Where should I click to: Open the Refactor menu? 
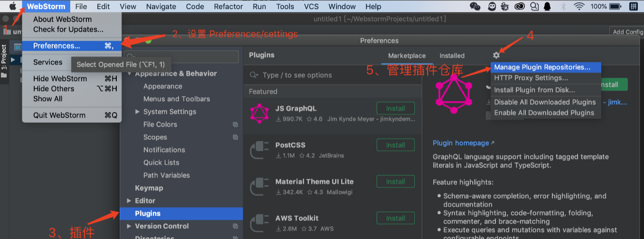click(x=228, y=6)
